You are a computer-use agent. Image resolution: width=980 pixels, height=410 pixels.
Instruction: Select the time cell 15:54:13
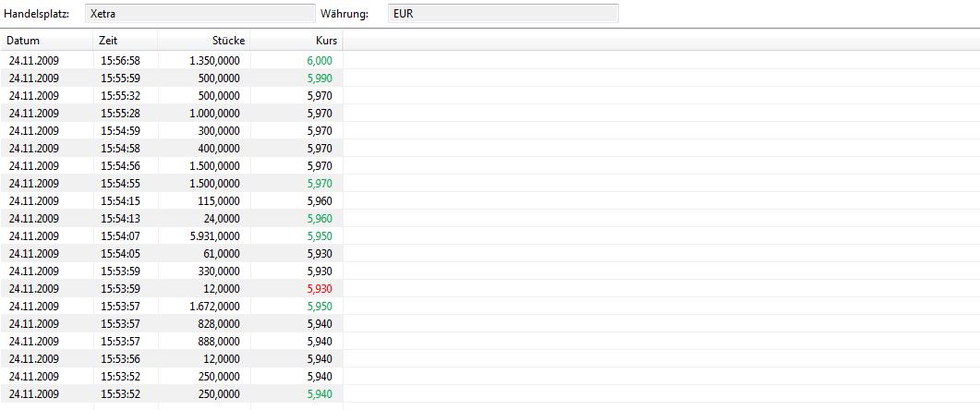pos(120,218)
